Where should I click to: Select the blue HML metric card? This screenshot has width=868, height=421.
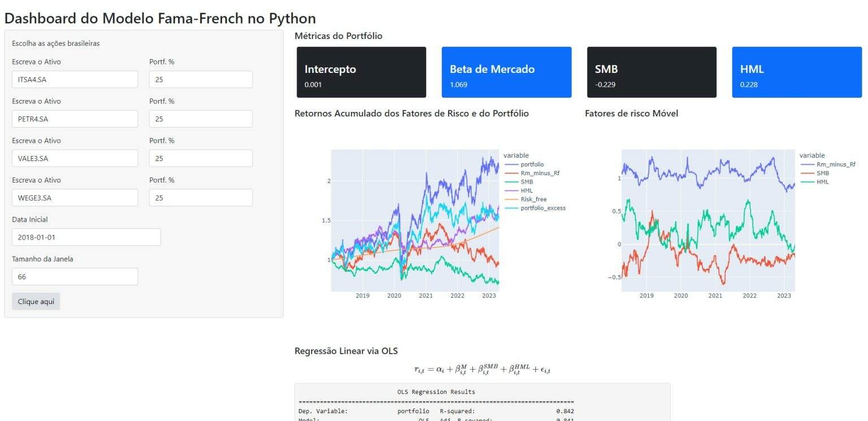[x=797, y=72]
